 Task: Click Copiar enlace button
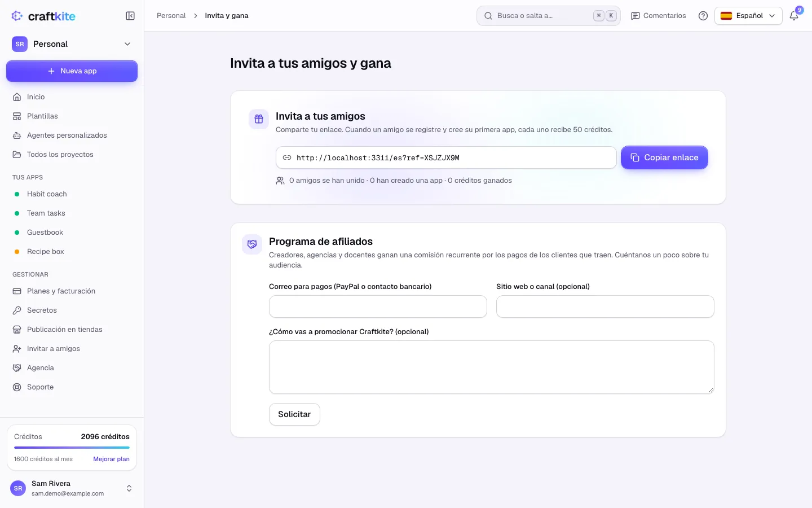point(664,157)
